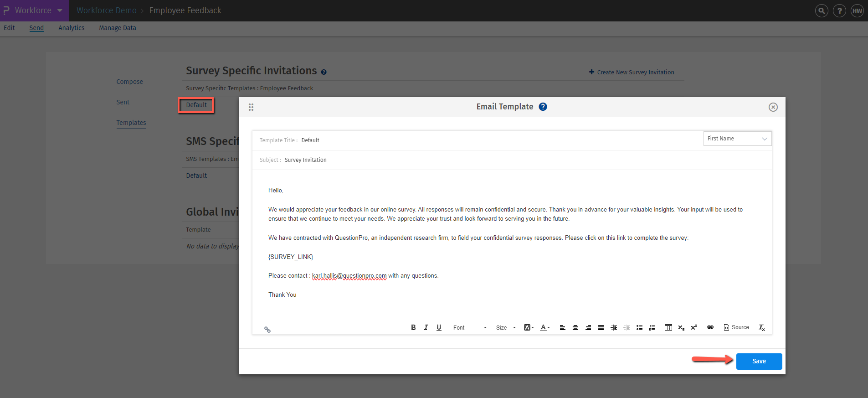Go to Workforce Demo breadcrumb

coord(107,10)
